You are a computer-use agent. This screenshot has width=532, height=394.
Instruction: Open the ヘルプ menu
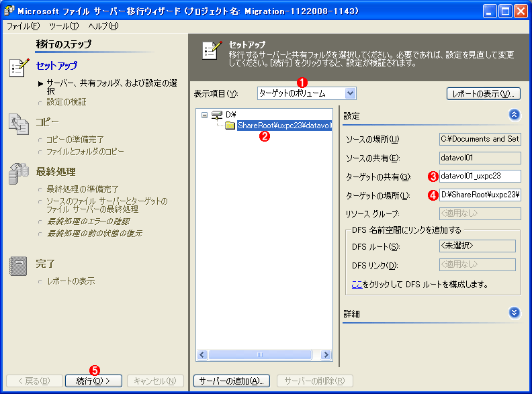pyautogui.click(x=103, y=26)
